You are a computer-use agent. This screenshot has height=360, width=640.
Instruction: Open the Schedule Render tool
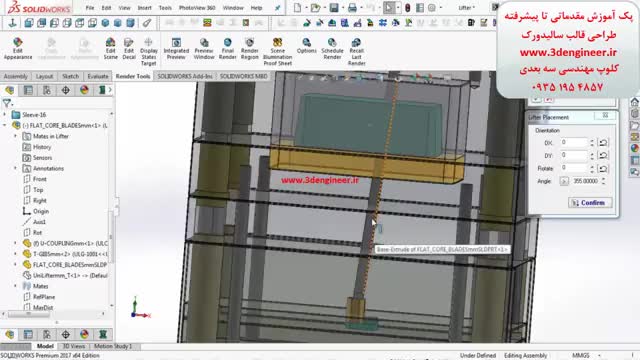pos(332,49)
